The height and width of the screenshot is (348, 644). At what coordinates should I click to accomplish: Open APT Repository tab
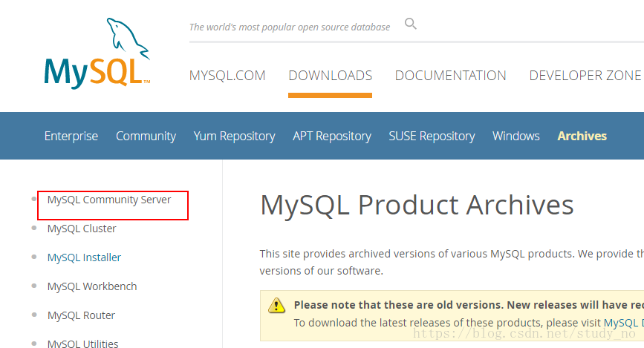click(332, 136)
